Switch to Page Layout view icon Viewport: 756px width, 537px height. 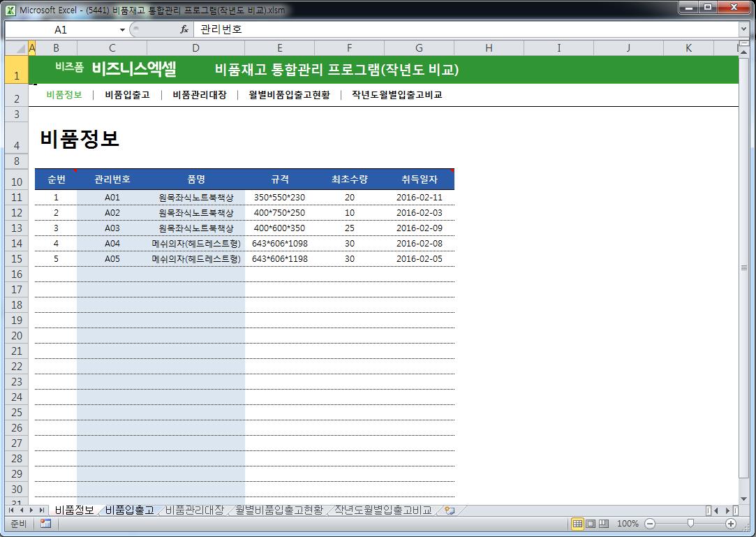click(x=591, y=524)
